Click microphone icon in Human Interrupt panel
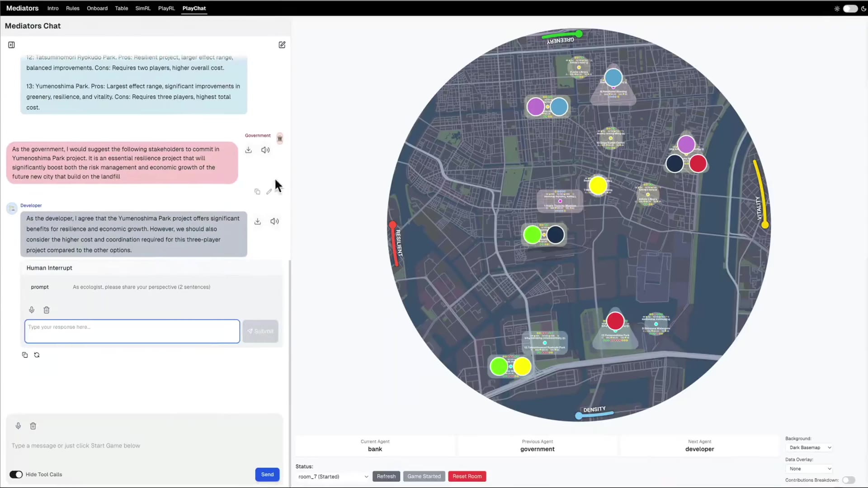This screenshot has width=868, height=488. click(x=32, y=310)
